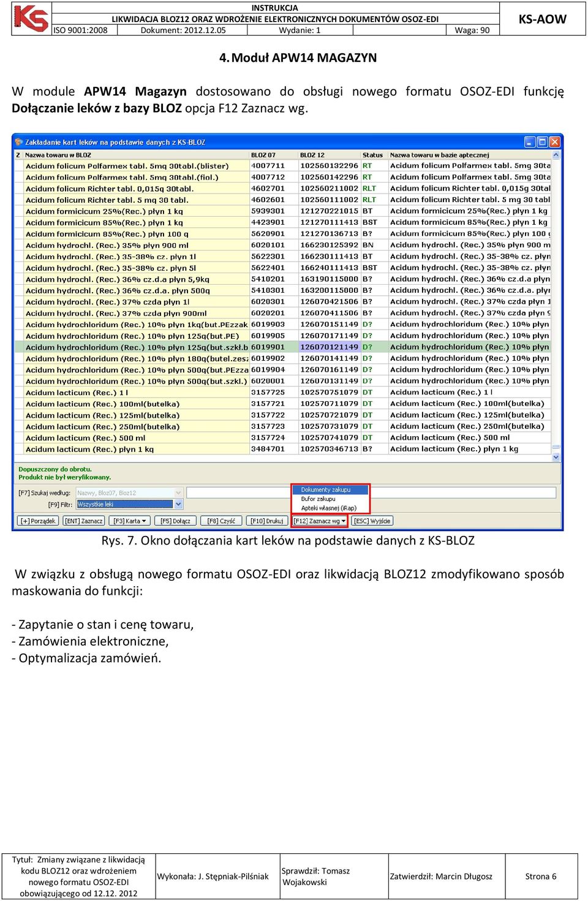
Task: Select row Acidum folicum Polfarmex 30tabl.(fiol.)
Action: coord(282,178)
